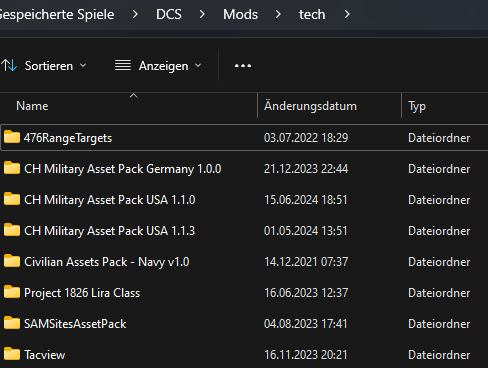This screenshot has height=368, width=488.
Task: Select CH Military Asset Pack USA 1.1.0
Action: pyautogui.click(x=110, y=200)
